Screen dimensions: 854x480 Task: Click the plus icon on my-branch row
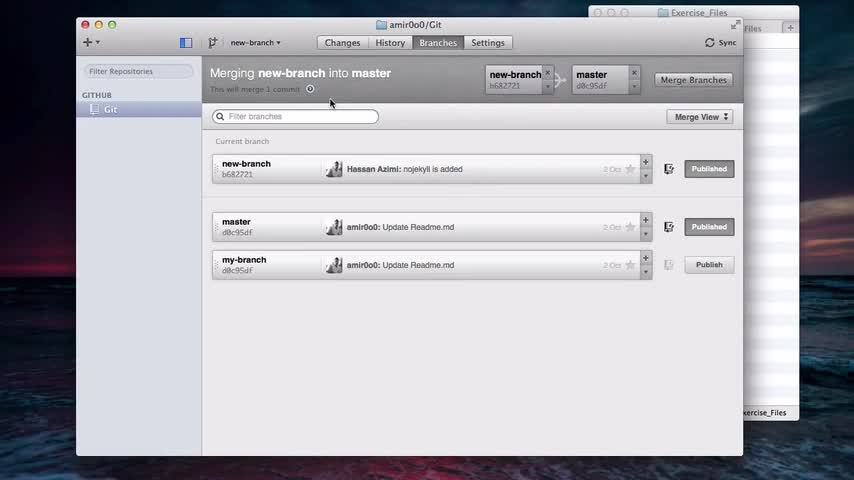tap(645, 258)
